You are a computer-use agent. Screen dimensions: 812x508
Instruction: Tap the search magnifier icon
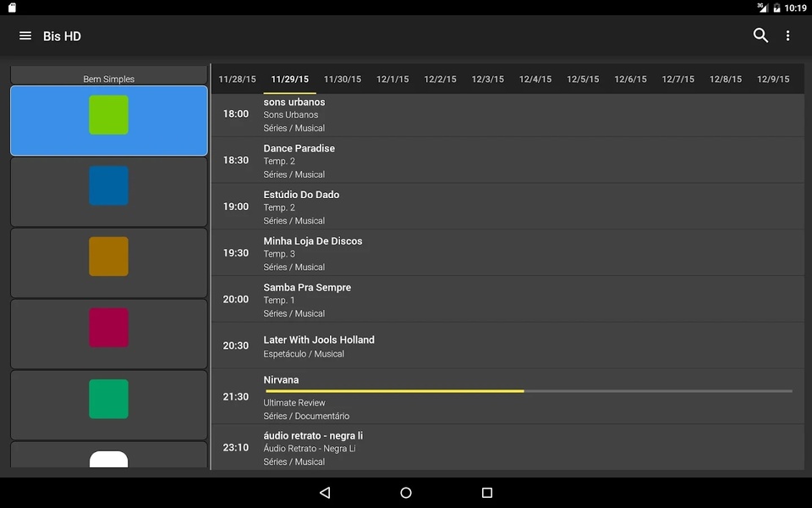[760, 36]
